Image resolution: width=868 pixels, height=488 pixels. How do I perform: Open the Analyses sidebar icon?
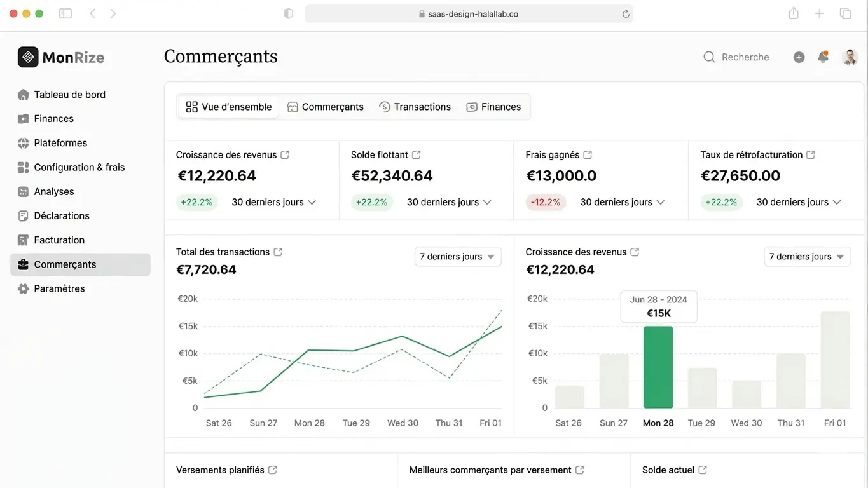tap(22, 191)
